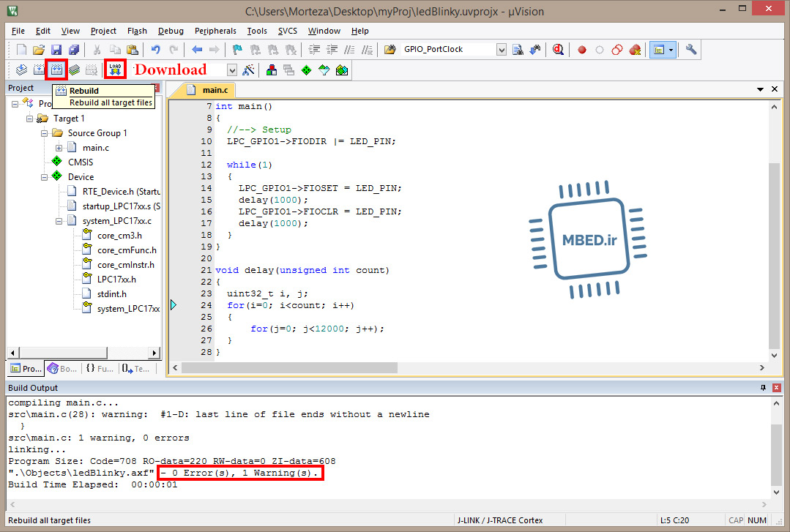This screenshot has width=790, height=532.
Task: Close the main.c editor tab
Action: [x=775, y=89]
